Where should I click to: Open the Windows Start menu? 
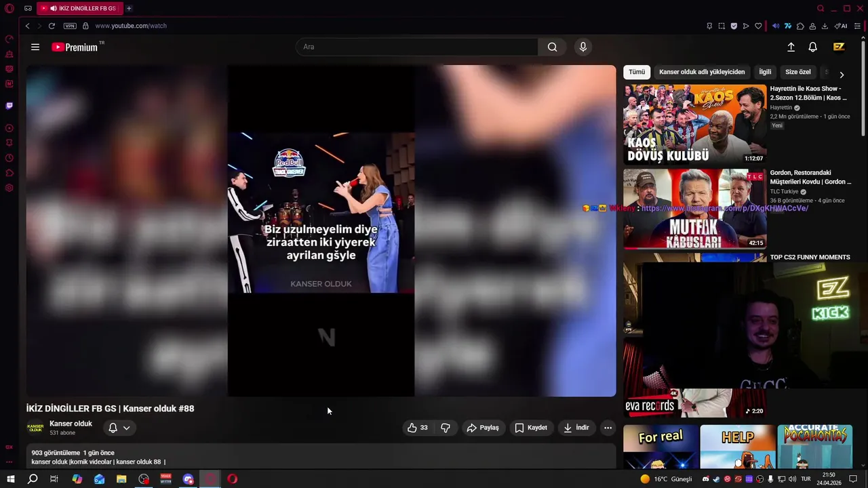click(10, 479)
